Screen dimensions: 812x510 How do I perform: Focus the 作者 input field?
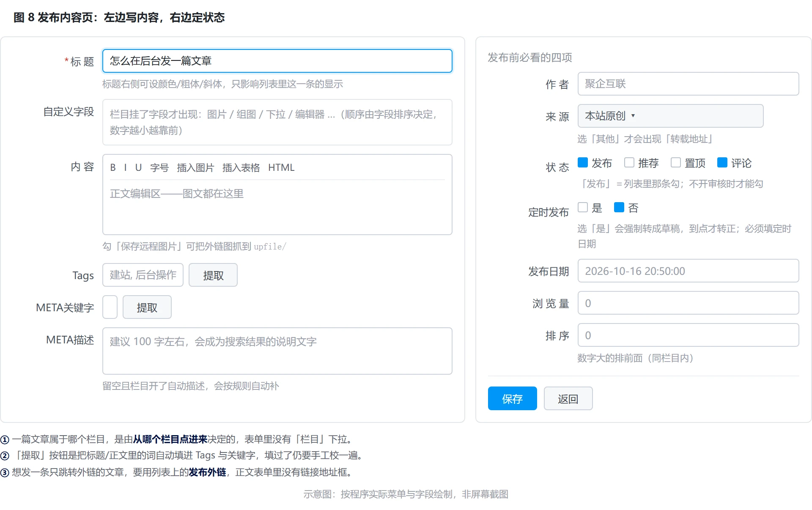click(688, 84)
